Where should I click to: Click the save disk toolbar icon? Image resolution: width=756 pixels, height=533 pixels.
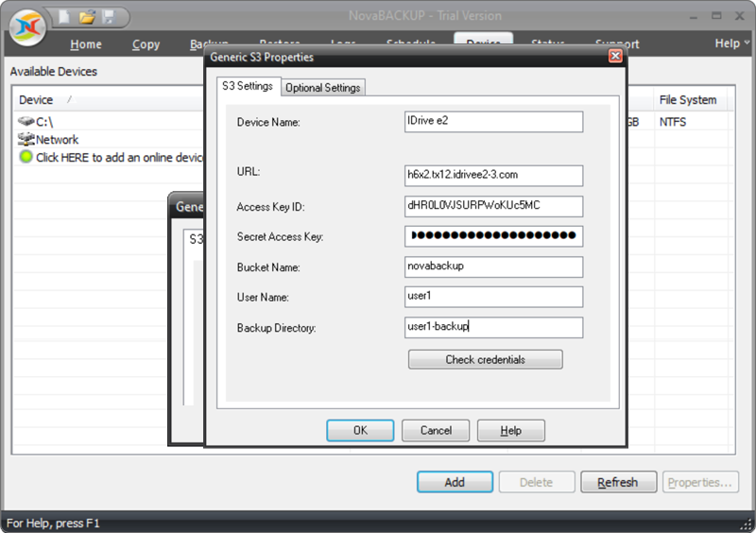109,17
